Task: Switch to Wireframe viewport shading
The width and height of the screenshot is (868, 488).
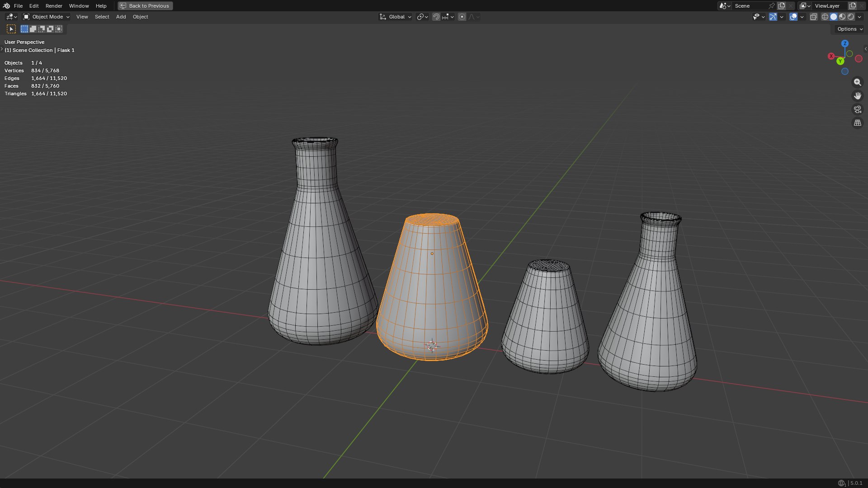Action: point(825,17)
